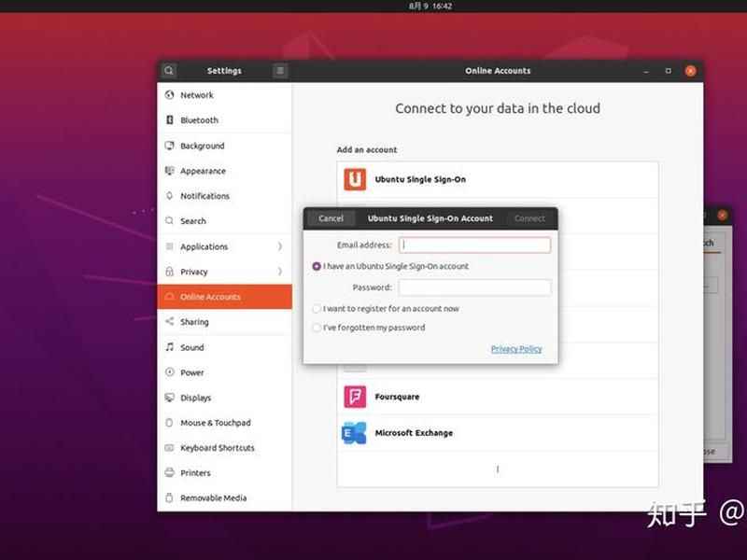This screenshot has width=747, height=560.
Task: Open Mouse & Touchpad settings
Action: coord(224,423)
